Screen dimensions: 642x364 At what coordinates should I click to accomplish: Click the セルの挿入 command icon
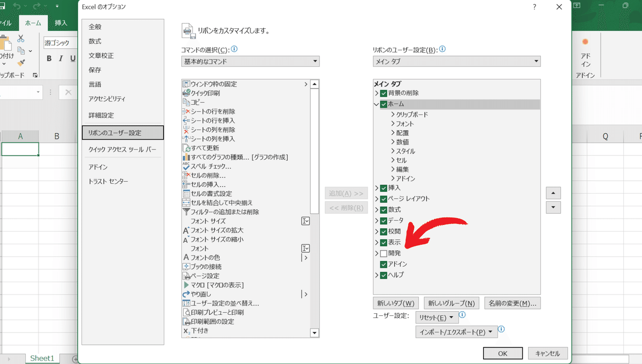(x=186, y=184)
